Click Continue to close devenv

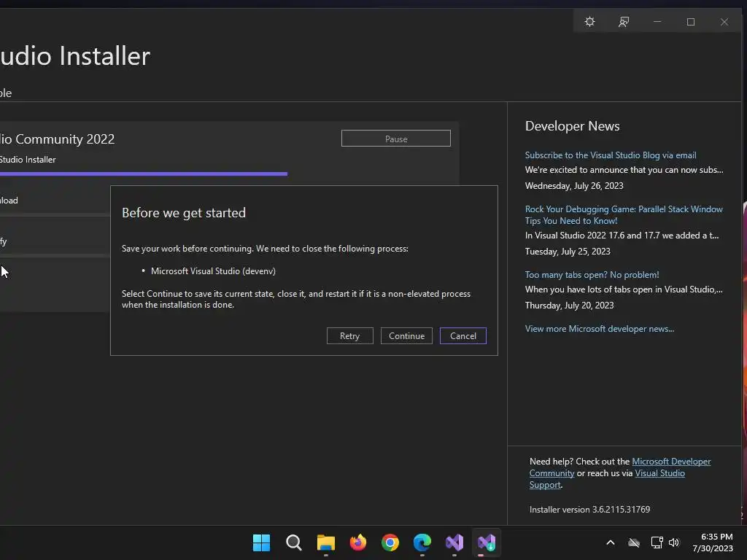pos(406,335)
